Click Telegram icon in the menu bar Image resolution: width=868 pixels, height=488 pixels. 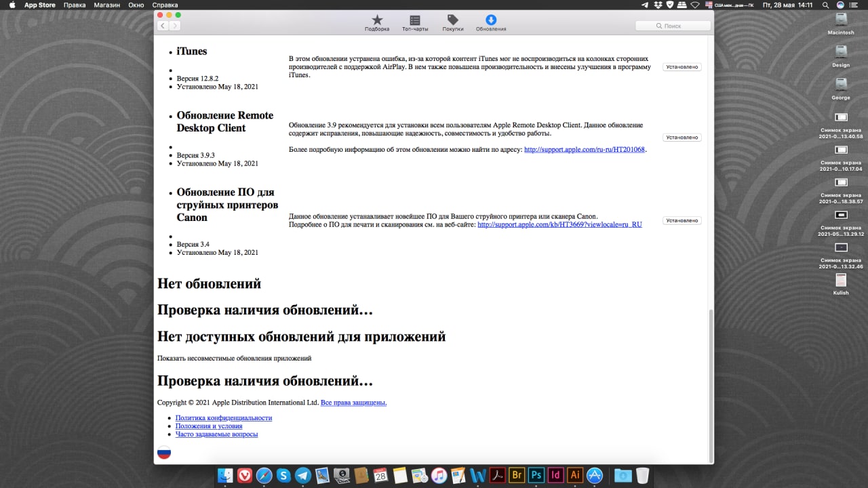point(645,5)
